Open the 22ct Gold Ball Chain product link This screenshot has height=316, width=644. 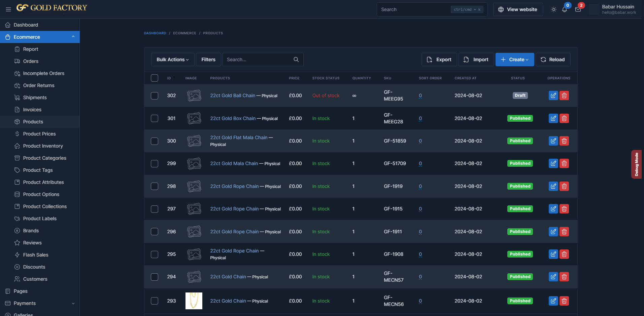coord(233,95)
